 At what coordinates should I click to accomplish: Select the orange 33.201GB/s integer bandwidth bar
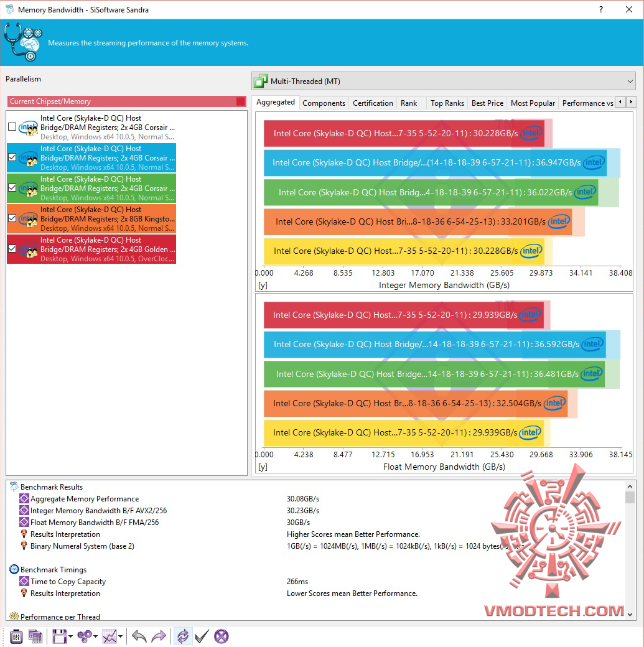pos(418,221)
